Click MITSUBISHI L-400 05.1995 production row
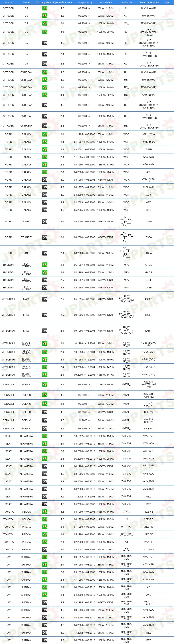The image size is (174, 644). (87, 299)
